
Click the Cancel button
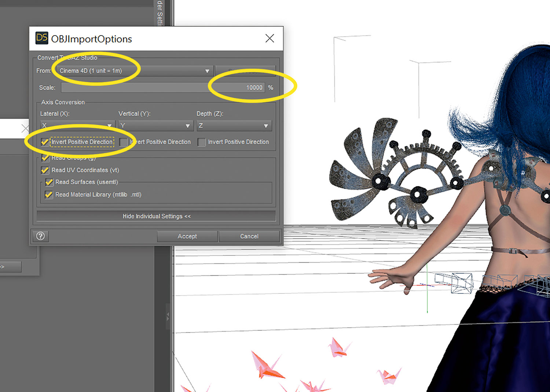tap(249, 236)
